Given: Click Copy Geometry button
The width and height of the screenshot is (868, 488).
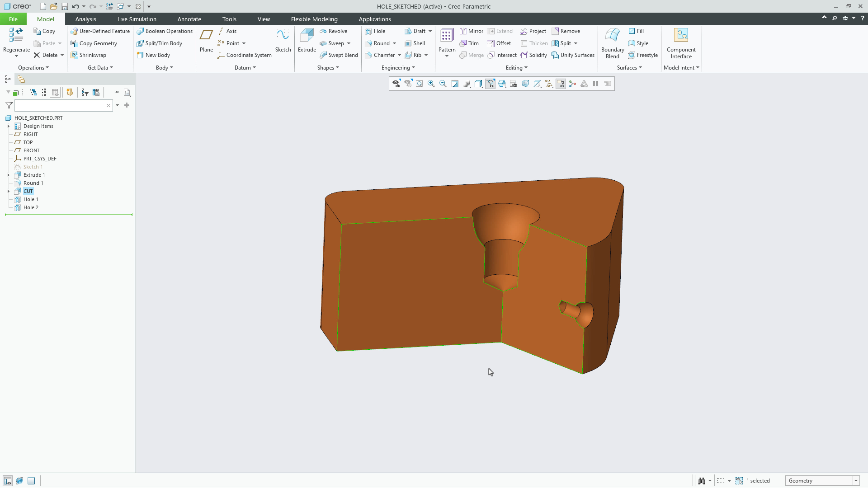Looking at the screenshot, I should [94, 43].
